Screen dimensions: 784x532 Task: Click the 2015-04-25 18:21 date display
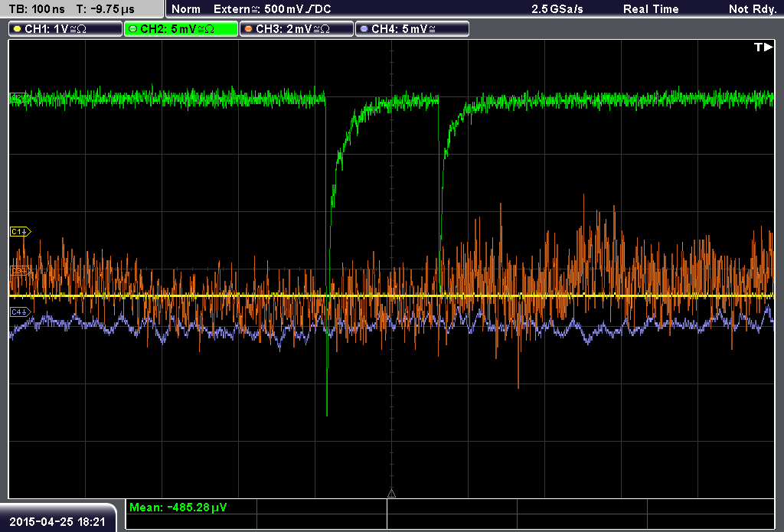[x=57, y=521]
